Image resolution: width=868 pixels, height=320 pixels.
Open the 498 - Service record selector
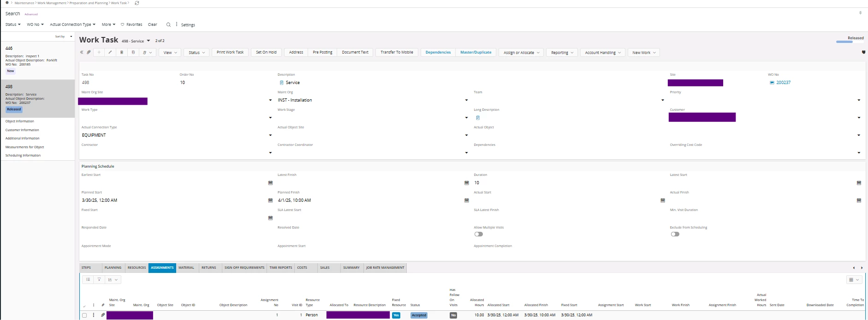[x=148, y=41]
